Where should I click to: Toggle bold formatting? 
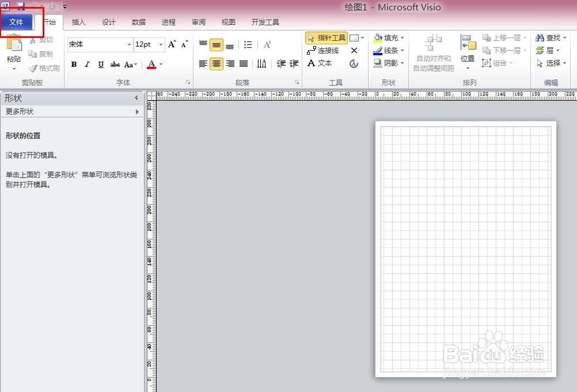pyautogui.click(x=74, y=65)
